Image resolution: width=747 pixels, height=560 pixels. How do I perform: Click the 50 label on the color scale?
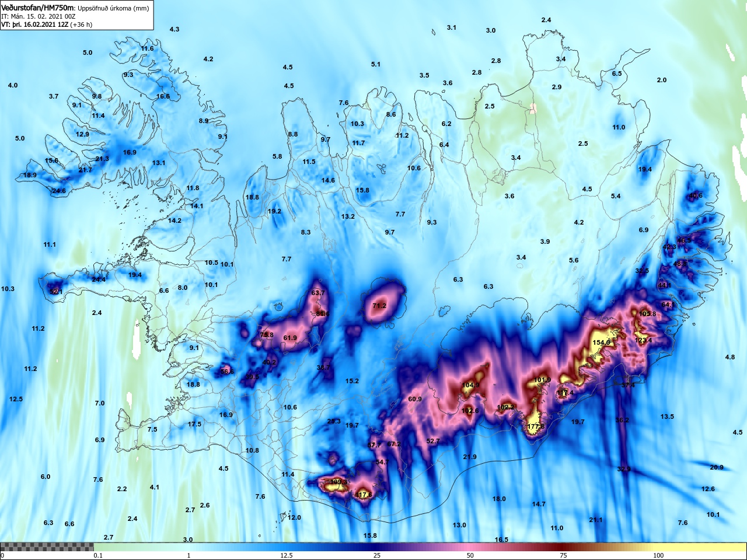(470, 555)
